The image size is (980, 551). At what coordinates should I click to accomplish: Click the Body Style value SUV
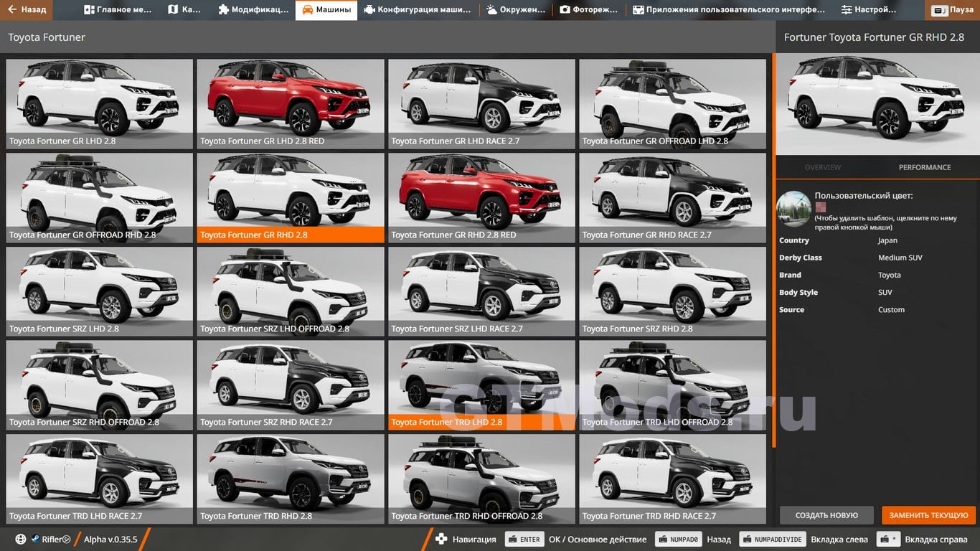pyautogui.click(x=885, y=292)
